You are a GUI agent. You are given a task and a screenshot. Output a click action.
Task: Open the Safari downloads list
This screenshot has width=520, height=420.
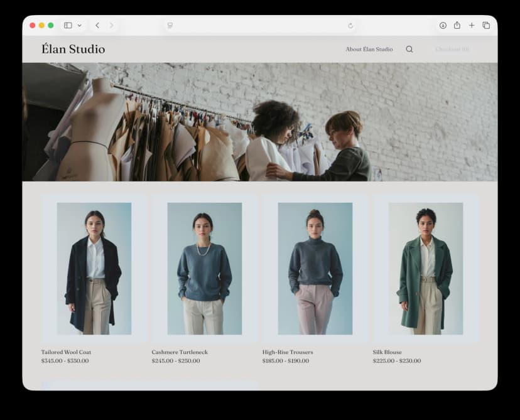tap(443, 25)
